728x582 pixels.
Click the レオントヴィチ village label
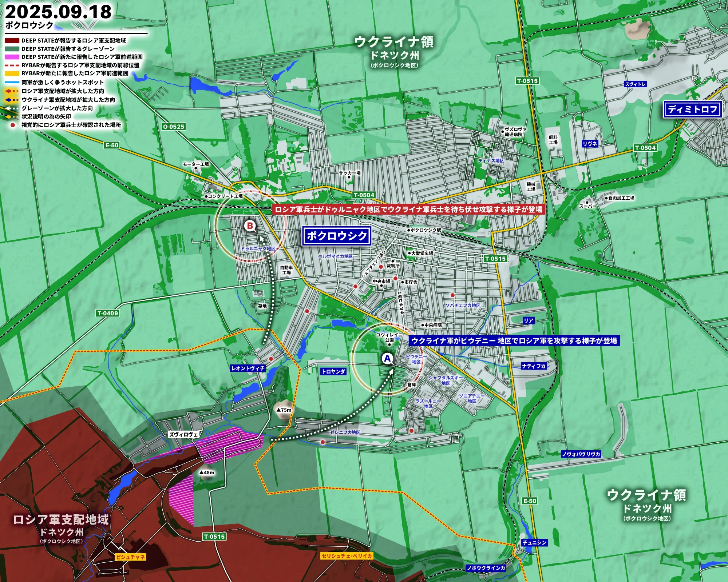point(248,368)
